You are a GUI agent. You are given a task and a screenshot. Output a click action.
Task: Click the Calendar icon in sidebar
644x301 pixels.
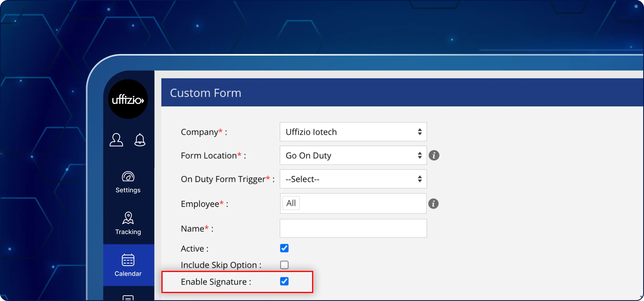[x=128, y=260]
